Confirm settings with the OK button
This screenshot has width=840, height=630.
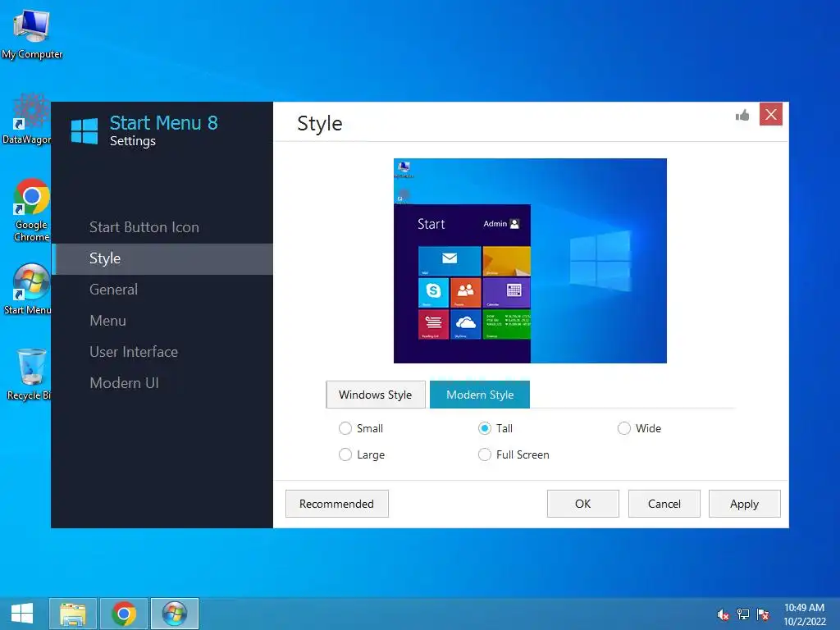(583, 504)
